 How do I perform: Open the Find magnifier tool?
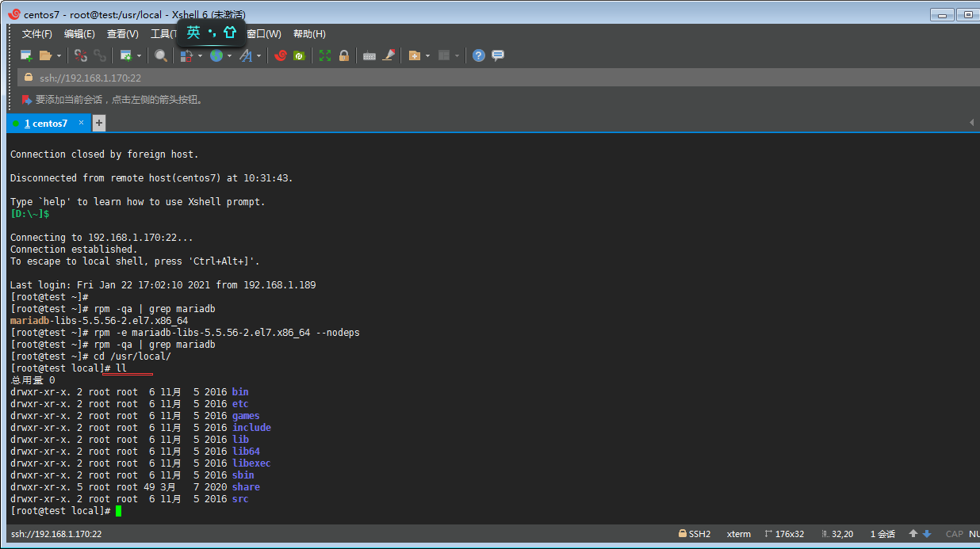tap(161, 55)
